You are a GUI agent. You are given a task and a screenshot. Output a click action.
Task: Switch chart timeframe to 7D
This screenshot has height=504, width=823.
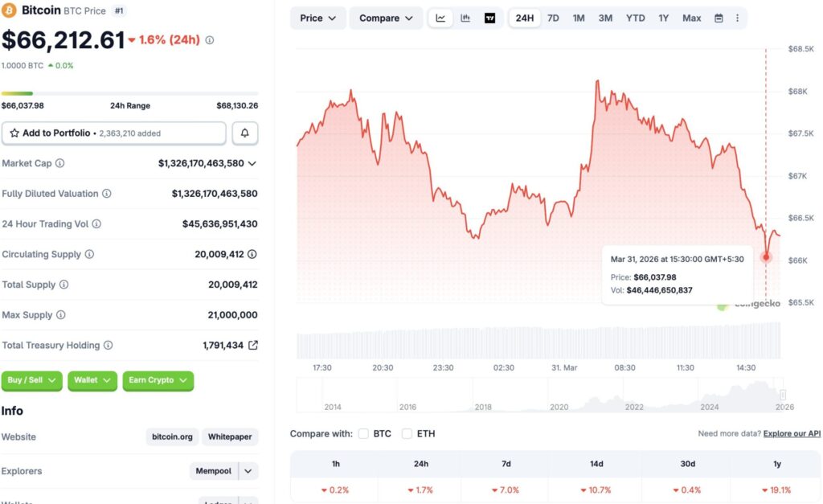click(553, 17)
